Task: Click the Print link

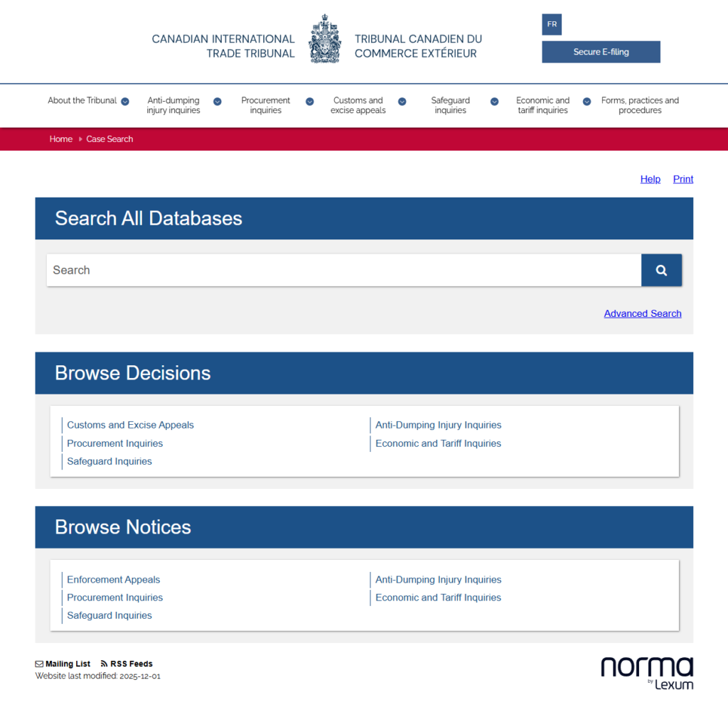Action: (x=682, y=179)
